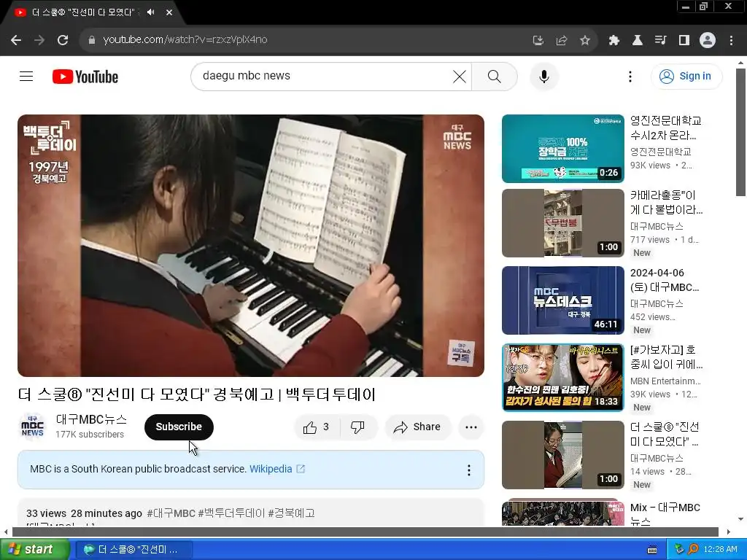Open the YouTube hamburger guide menu
This screenshot has height=560, width=747.
[26, 76]
